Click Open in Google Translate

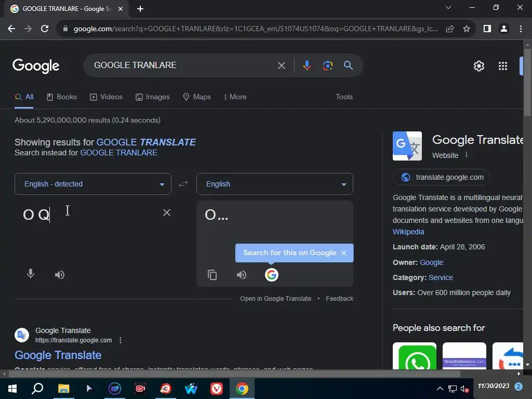pos(275,299)
